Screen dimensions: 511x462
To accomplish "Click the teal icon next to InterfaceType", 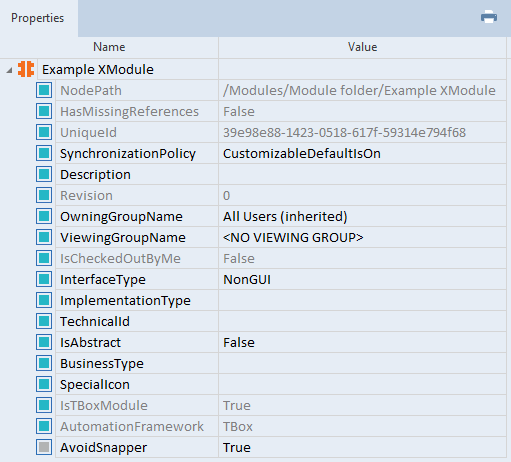I will (44, 279).
